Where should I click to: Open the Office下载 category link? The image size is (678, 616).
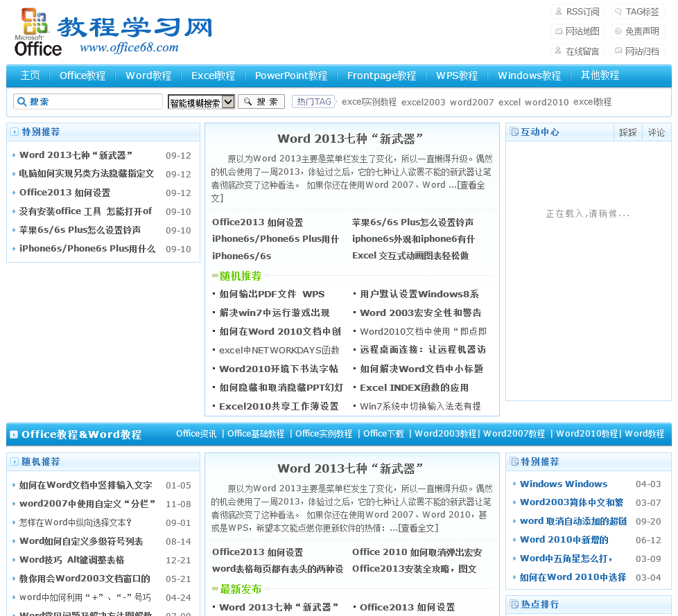(x=383, y=434)
